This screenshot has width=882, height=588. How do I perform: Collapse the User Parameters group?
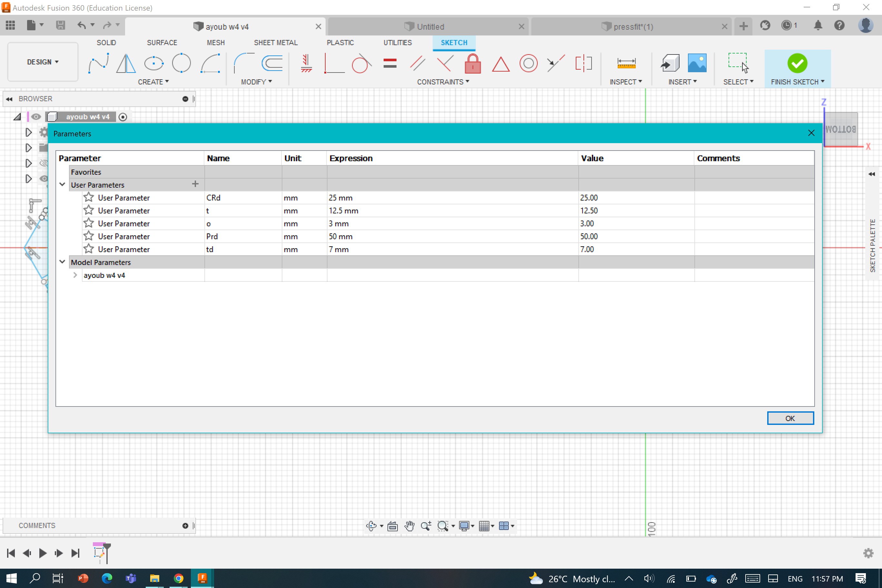tap(62, 184)
